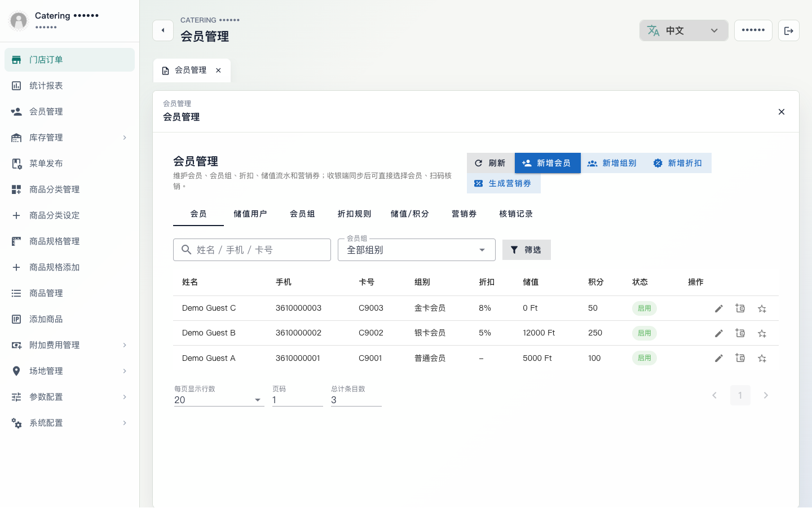
Task: Open 门店订单 in the sidebar
Action: pyautogui.click(x=69, y=60)
